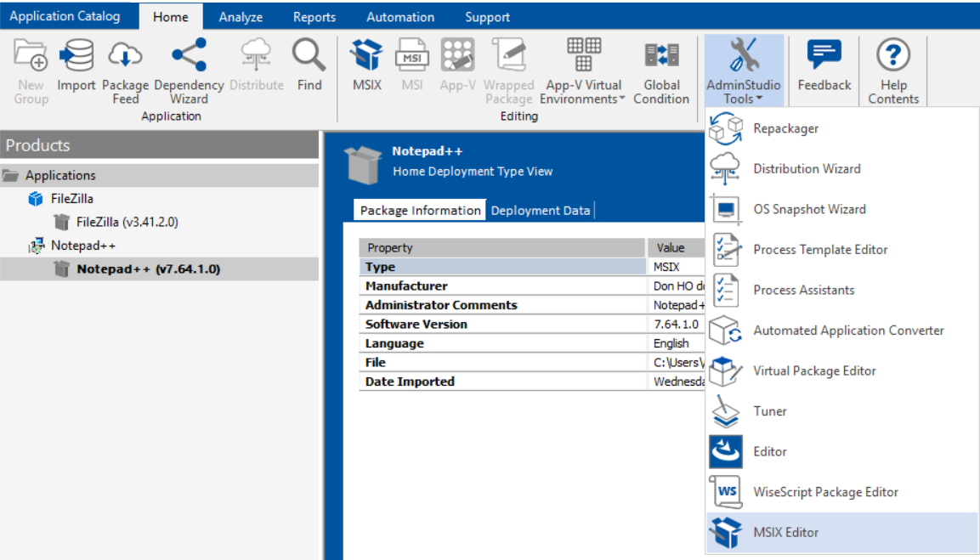Click the Editor blue square icon
The image size is (980, 560).
726,451
